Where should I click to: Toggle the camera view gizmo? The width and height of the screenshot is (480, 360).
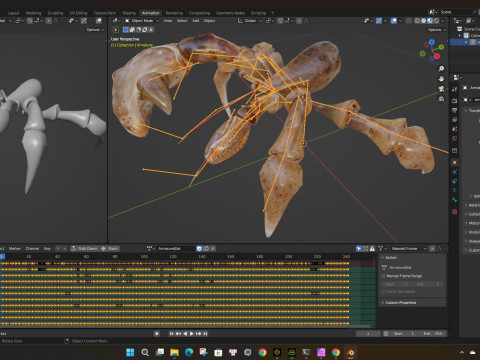tap(441, 89)
